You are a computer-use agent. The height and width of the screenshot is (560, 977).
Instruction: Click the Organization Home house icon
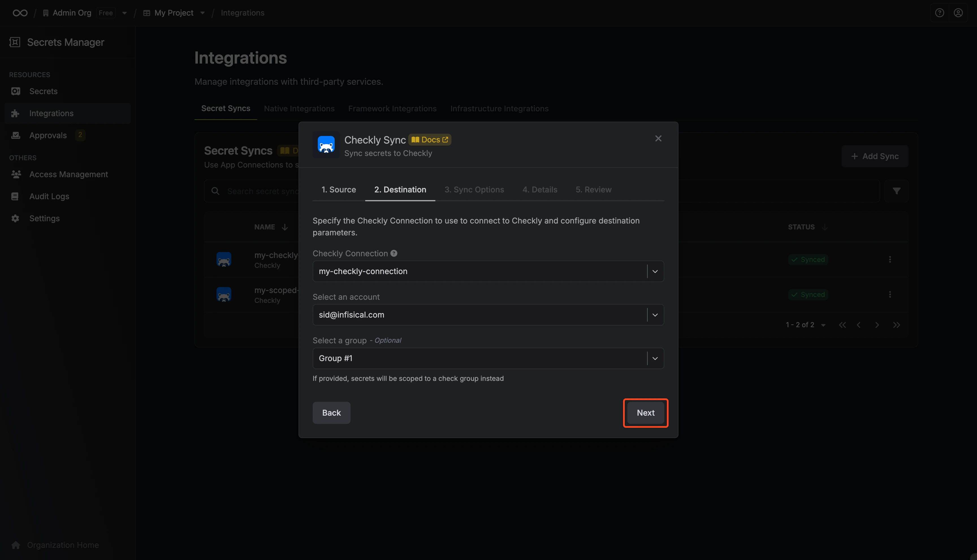pos(16,545)
